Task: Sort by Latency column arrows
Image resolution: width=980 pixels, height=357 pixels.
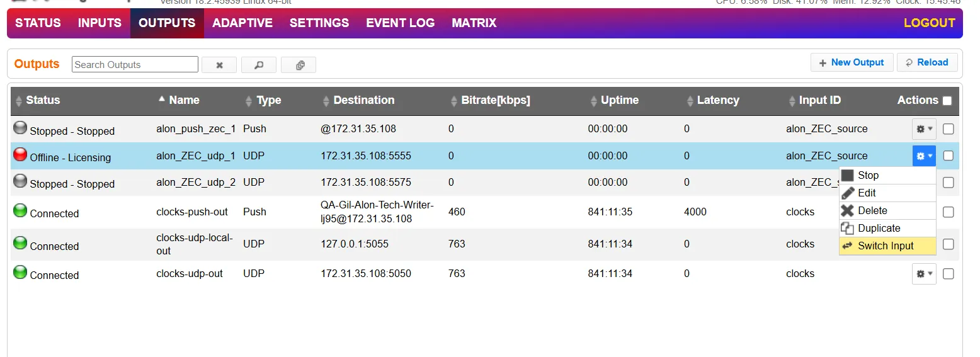Action: point(690,101)
